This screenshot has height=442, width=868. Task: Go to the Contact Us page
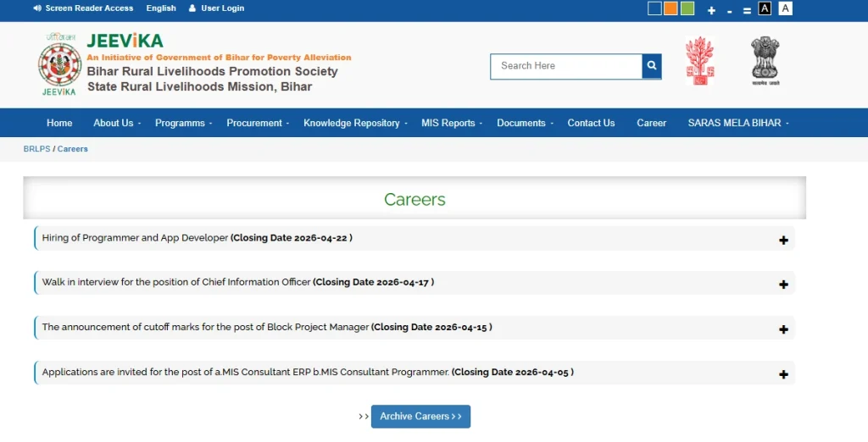(591, 123)
